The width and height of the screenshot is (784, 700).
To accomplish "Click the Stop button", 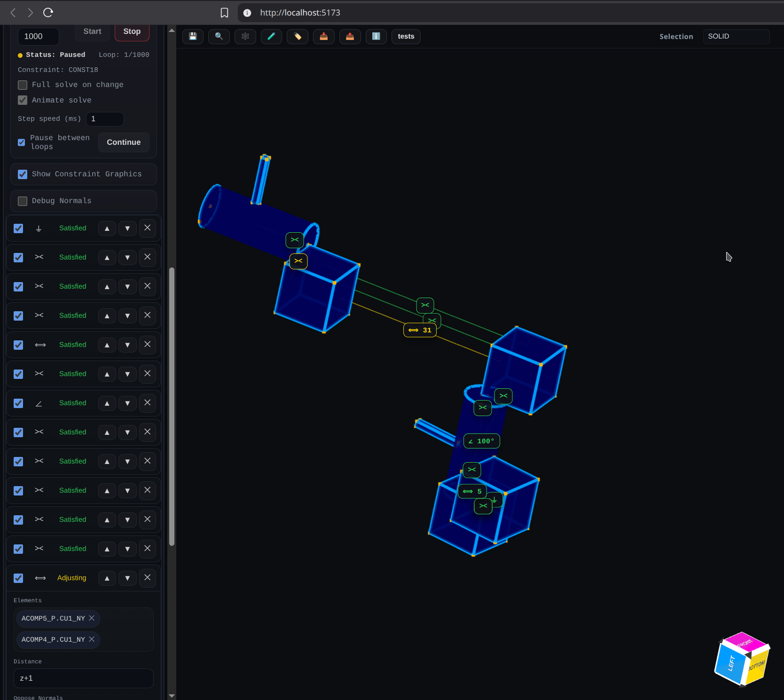I will point(132,31).
